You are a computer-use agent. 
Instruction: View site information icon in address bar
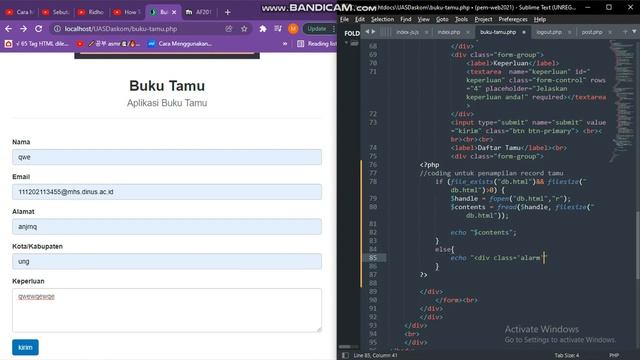click(x=57, y=29)
